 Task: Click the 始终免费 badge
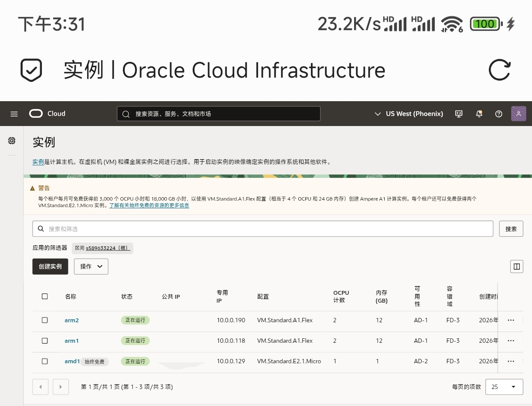(x=95, y=362)
